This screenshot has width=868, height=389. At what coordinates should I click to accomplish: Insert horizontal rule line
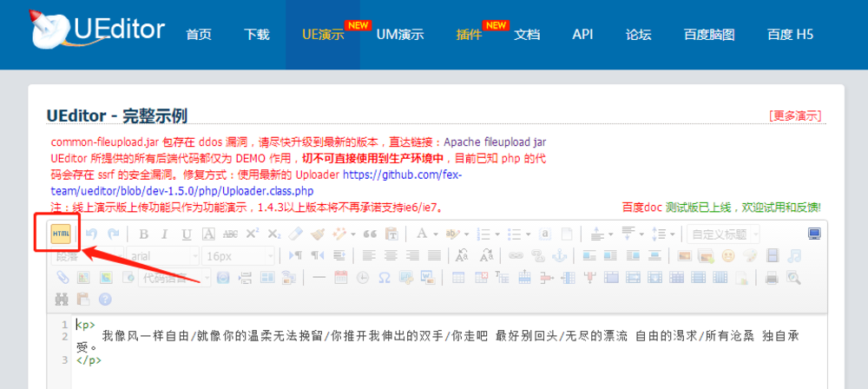point(319,278)
